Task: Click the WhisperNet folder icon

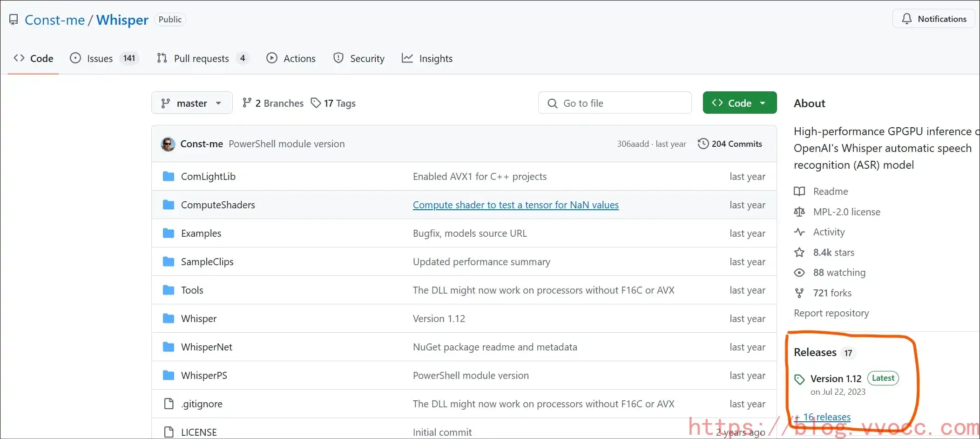Action: click(169, 347)
